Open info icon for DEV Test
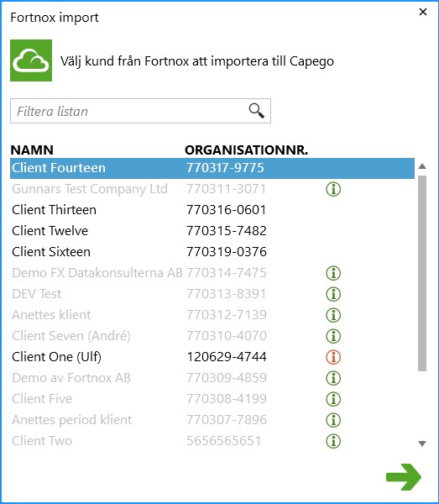The width and height of the screenshot is (439, 504). coord(333,294)
